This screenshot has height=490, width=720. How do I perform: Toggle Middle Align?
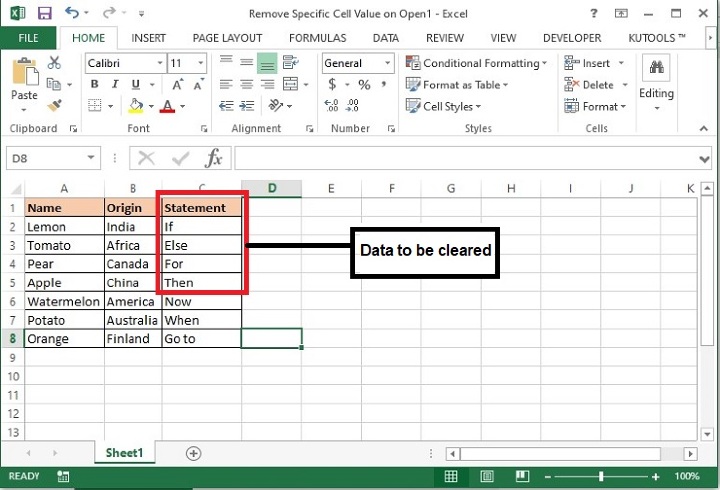click(x=247, y=62)
